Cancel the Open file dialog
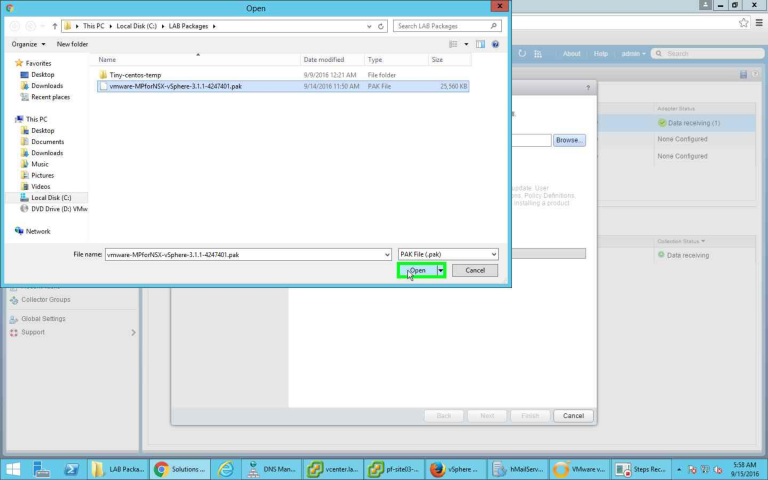 pyautogui.click(x=475, y=270)
